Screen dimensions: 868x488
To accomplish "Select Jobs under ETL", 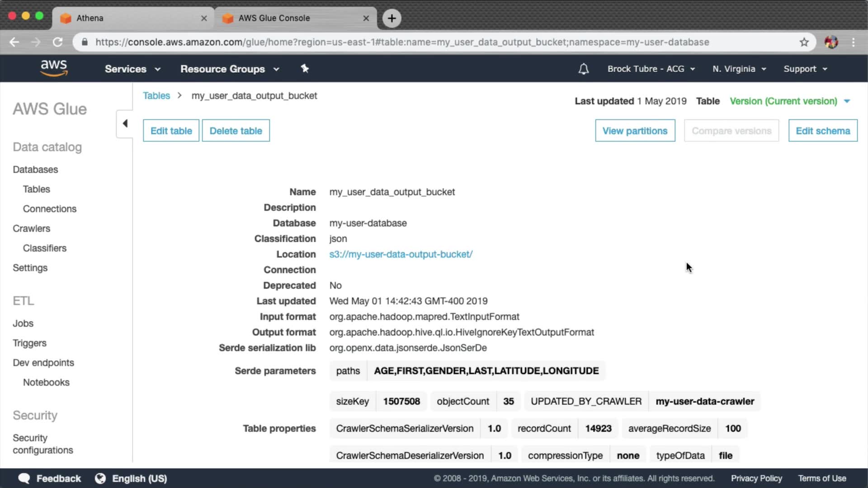I will 23,323.
